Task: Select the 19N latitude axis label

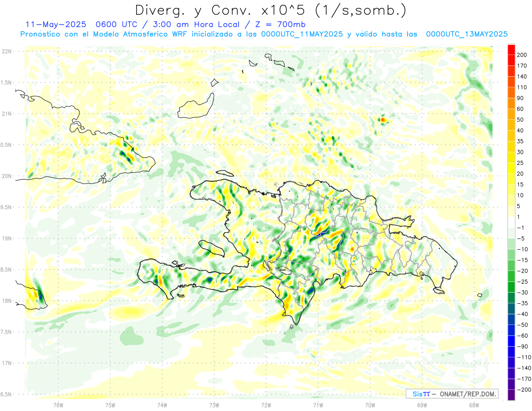Action: pos(7,238)
